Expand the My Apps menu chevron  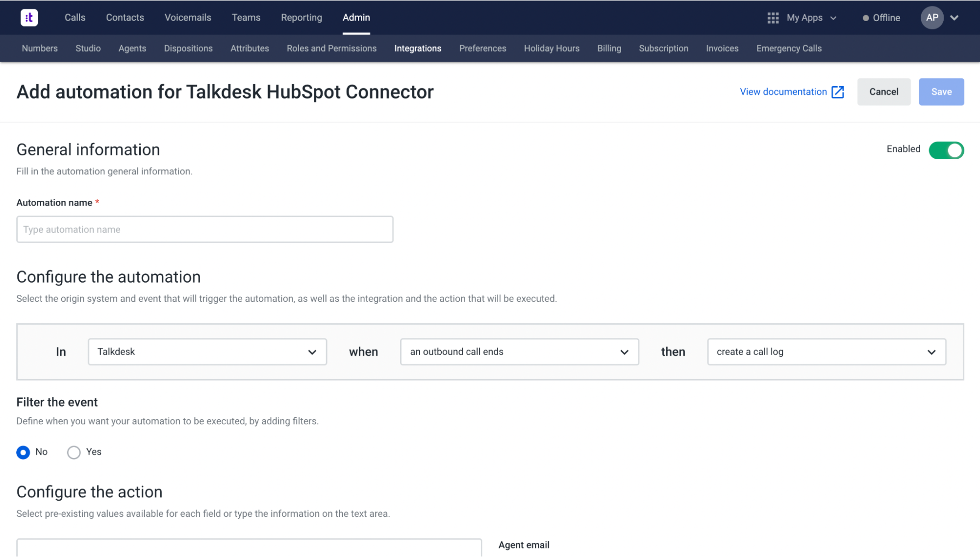(x=833, y=18)
